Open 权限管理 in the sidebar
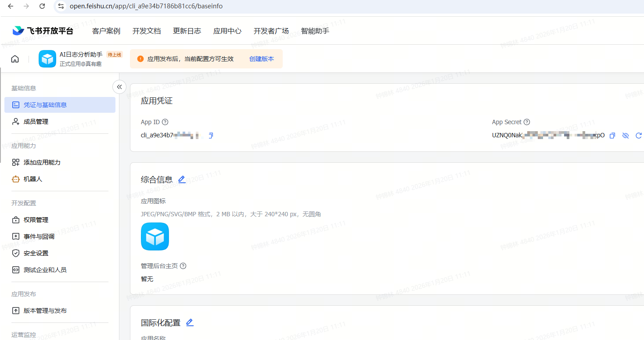 pos(36,220)
